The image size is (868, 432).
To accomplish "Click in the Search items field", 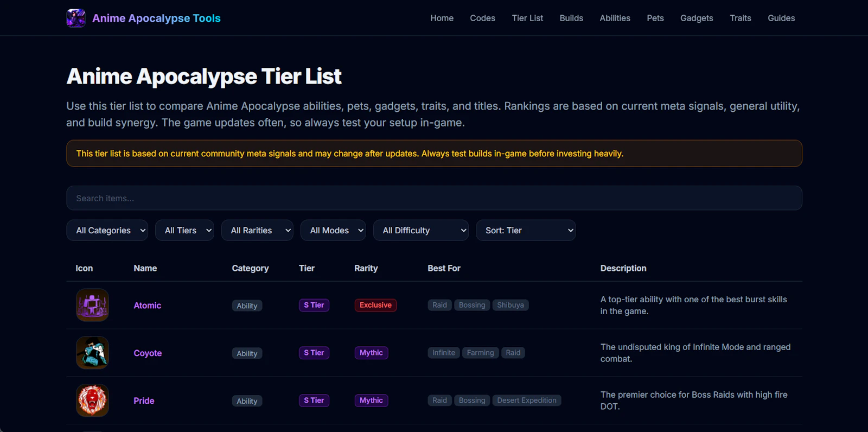I will coord(434,198).
